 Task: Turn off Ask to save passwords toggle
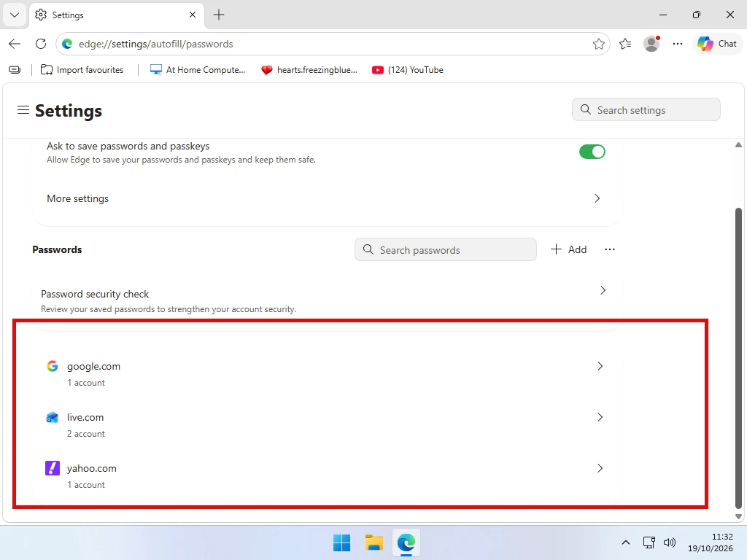[x=592, y=152]
